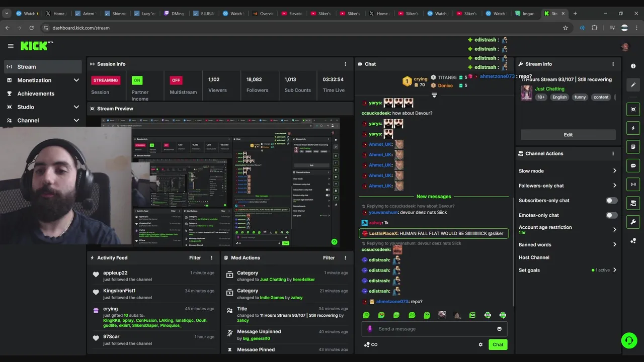Open the Activity Feed Filter
This screenshot has width=644, height=362.
[195, 257]
